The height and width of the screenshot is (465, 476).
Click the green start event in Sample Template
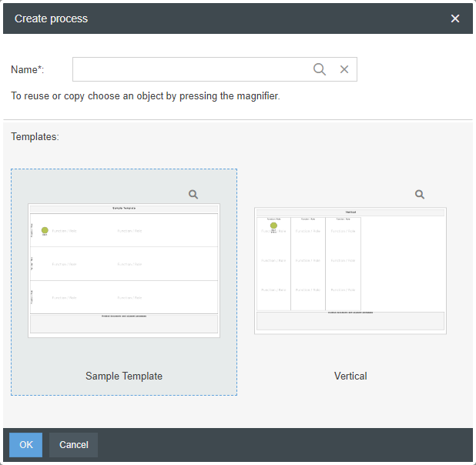[x=45, y=230]
